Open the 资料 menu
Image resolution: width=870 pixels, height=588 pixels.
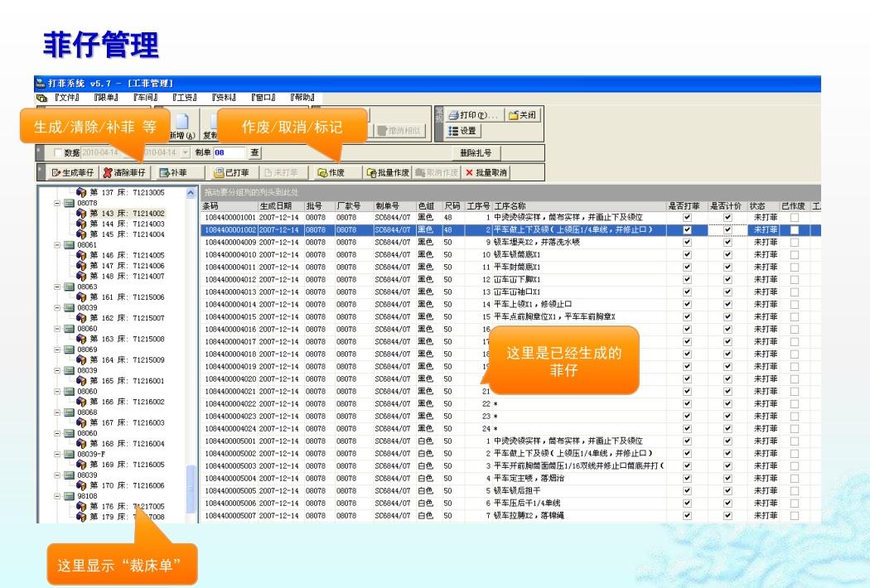click(x=225, y=98)
